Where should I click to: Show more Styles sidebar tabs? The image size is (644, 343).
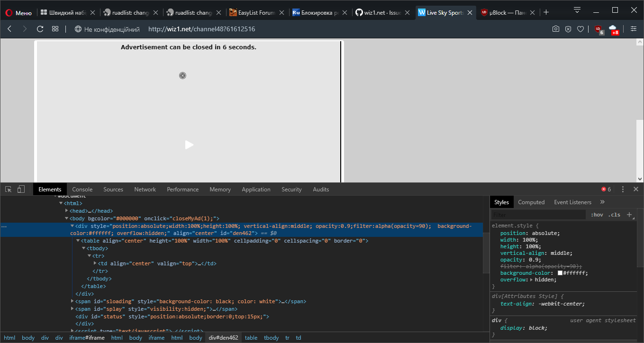tap(602, 202)
